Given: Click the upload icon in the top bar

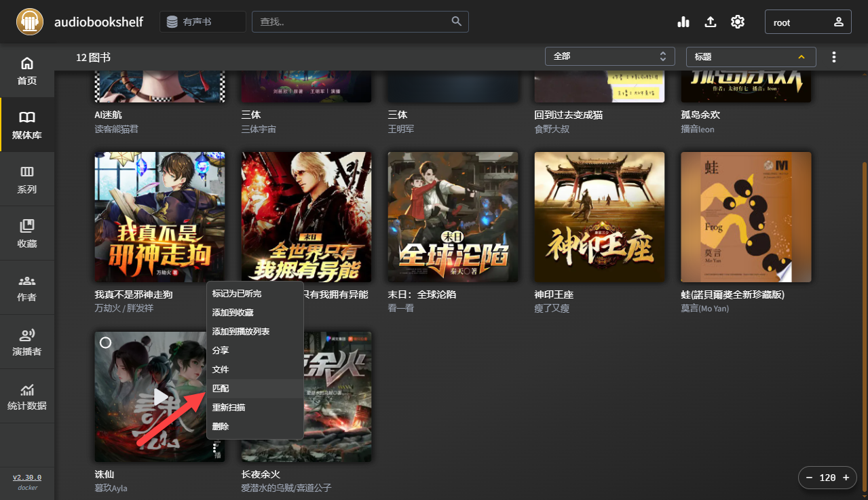Looking at the screenshot, I should (x=710, y=21).
